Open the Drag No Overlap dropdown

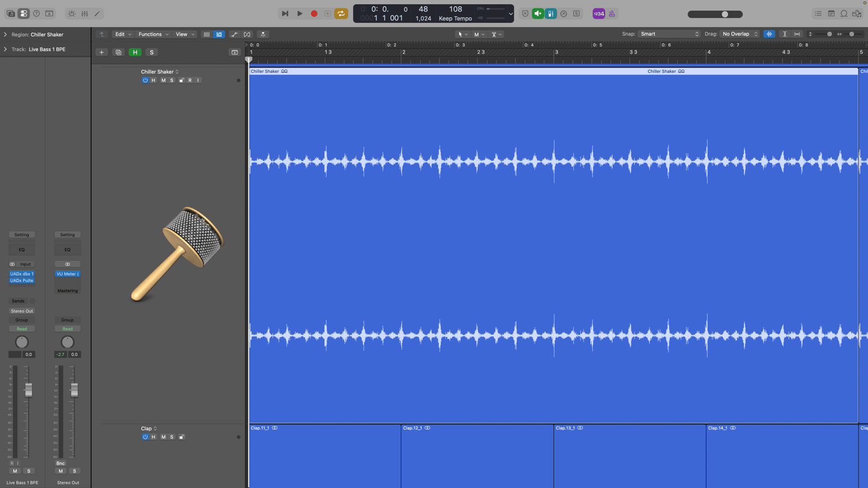point(740,34)
